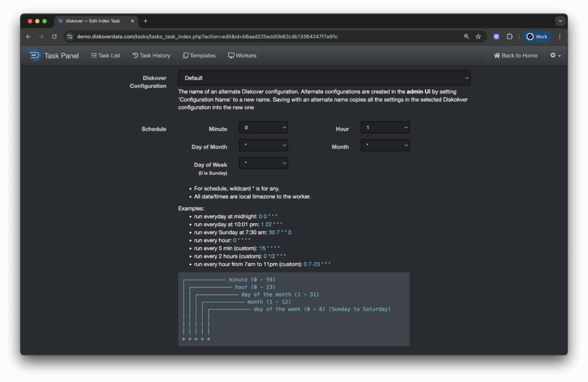Click the "0 */2 * * *" example
The height and width of the screenshot is (382, 588).
(x=274, y=256)
